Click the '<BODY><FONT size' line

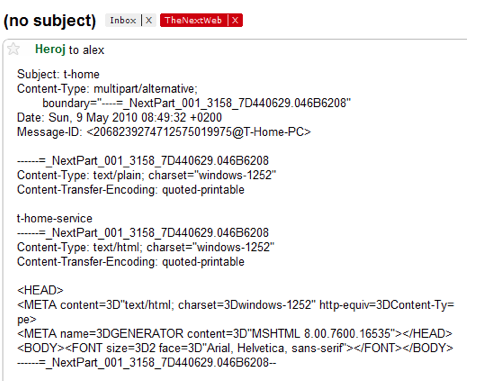click(235, 348)
